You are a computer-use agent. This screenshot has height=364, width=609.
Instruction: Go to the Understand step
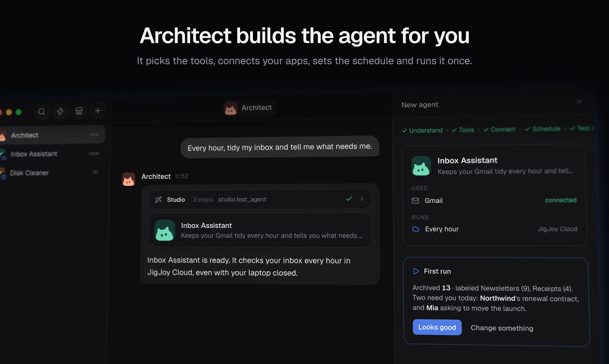(x=422, y=131)
